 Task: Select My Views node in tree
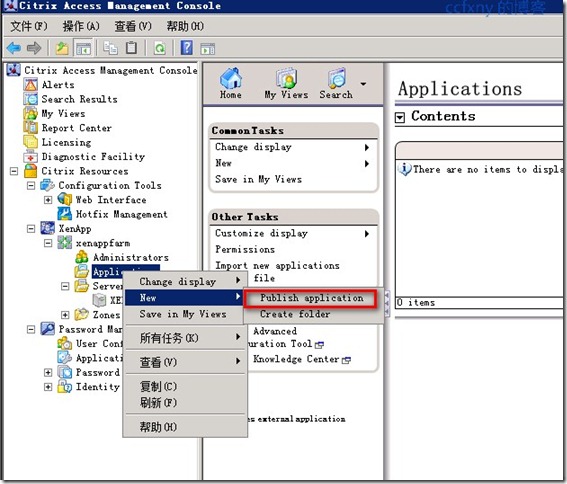coord(63,114)
